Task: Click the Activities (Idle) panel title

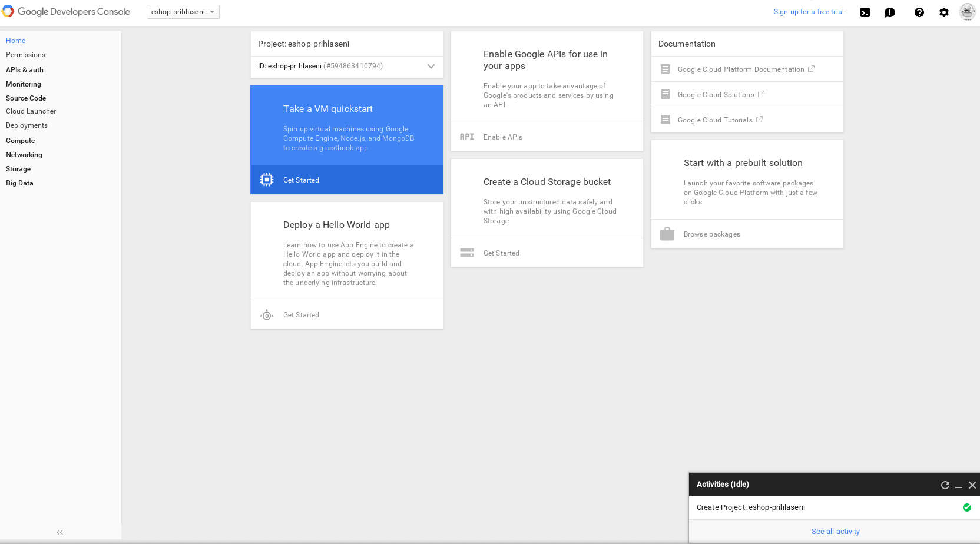Action: pos(723,485)
